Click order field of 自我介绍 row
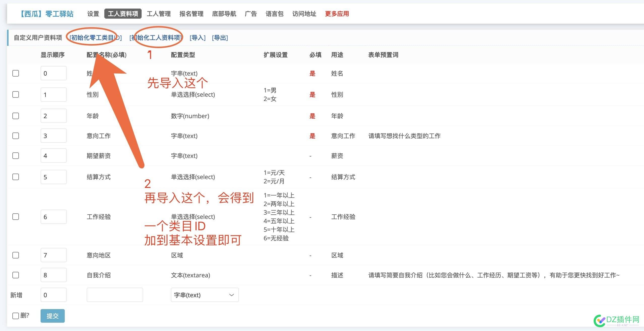 [53, 275]
